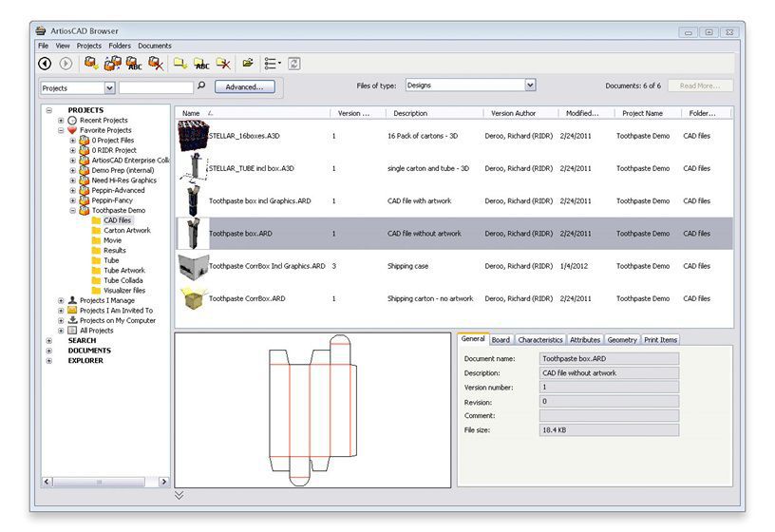The image size is (775, 532).
Task: Collapse the PROJECTS tree section
Action: click(49, 110)
